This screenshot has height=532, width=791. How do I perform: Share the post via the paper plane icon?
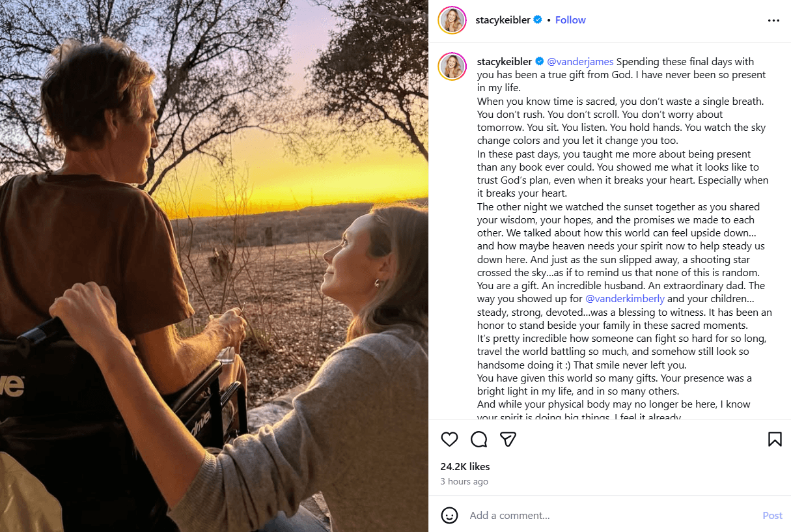tap(508, 439)
